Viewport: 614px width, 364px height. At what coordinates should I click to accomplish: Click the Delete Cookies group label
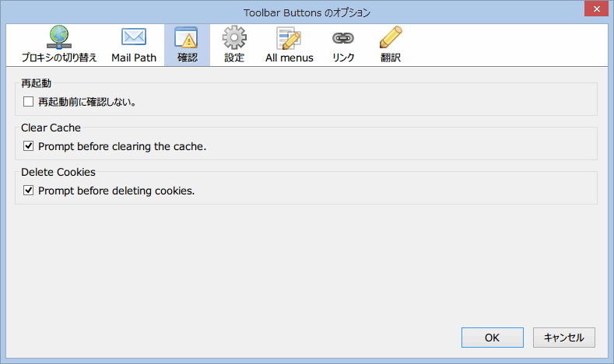coord(58,172)
